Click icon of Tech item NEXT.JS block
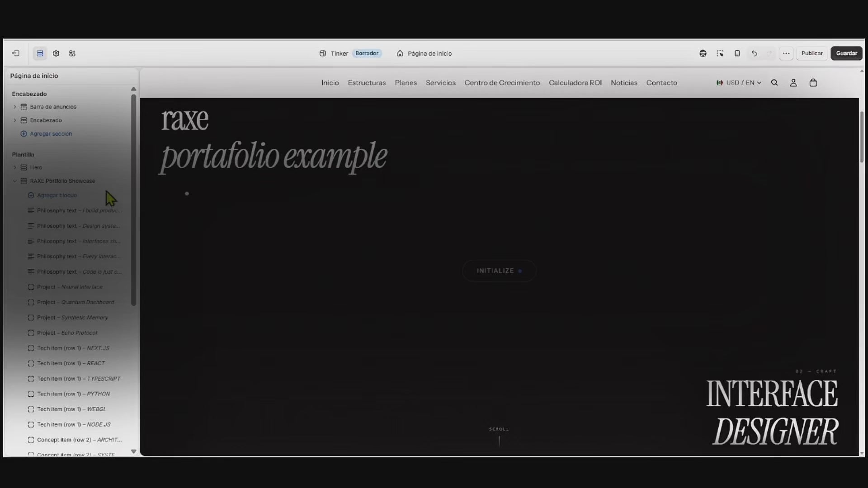 coord(31,348)
